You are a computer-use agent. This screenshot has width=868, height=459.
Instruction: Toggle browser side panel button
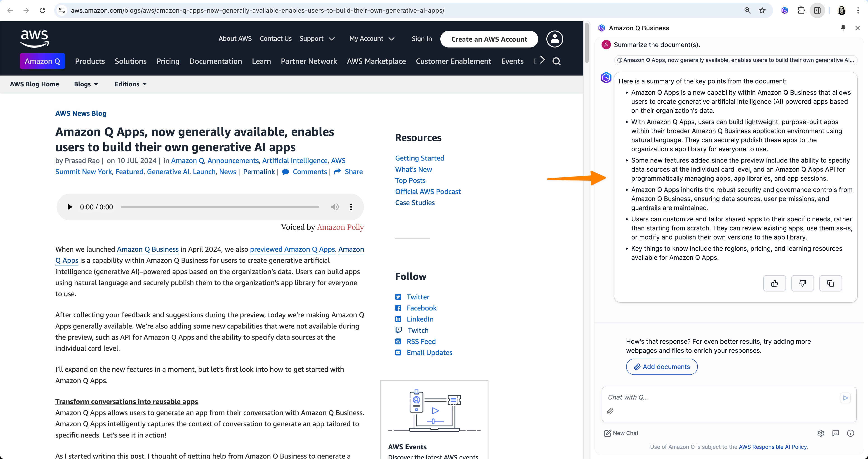[x=817, y=10]
